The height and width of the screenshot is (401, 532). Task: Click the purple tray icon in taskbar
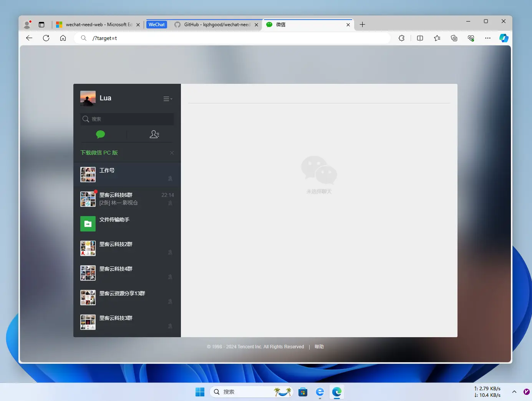[x=526, y=392]
